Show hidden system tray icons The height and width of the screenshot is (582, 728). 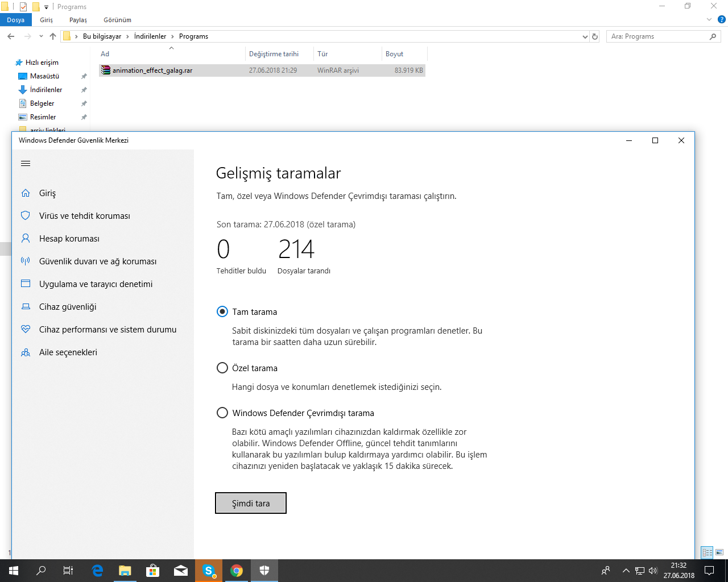[626, 571]
